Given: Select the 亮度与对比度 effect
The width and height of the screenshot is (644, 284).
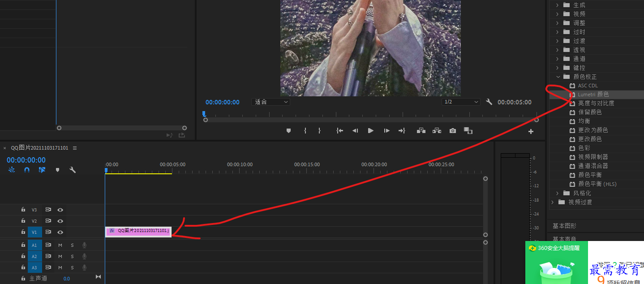Looking at the screenshot, I should 596,103.
